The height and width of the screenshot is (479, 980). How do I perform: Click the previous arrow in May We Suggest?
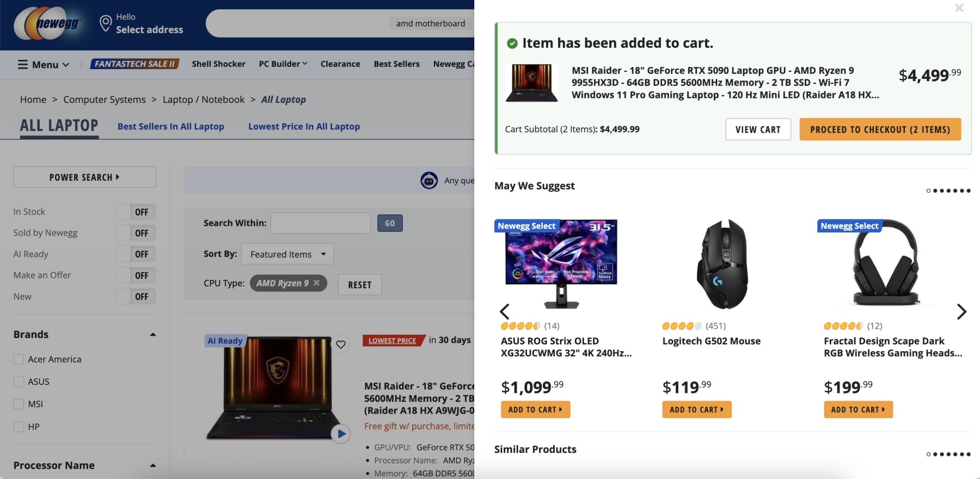coord(504,312)
